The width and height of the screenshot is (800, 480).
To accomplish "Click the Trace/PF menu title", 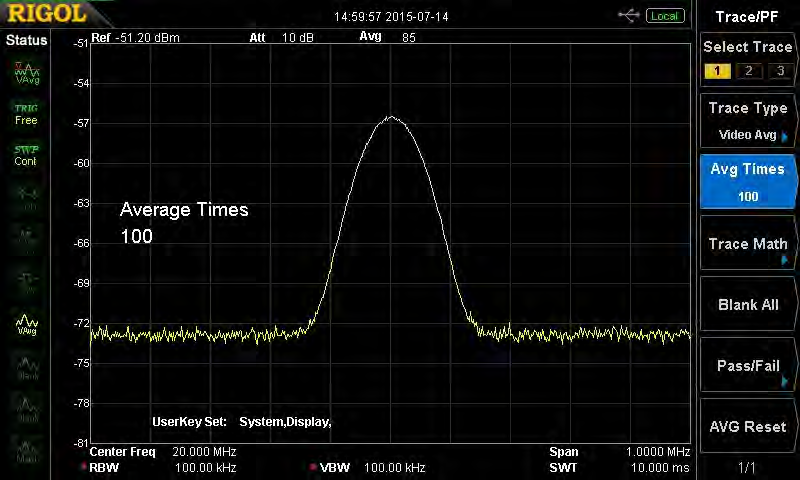I will coord(746,17).
